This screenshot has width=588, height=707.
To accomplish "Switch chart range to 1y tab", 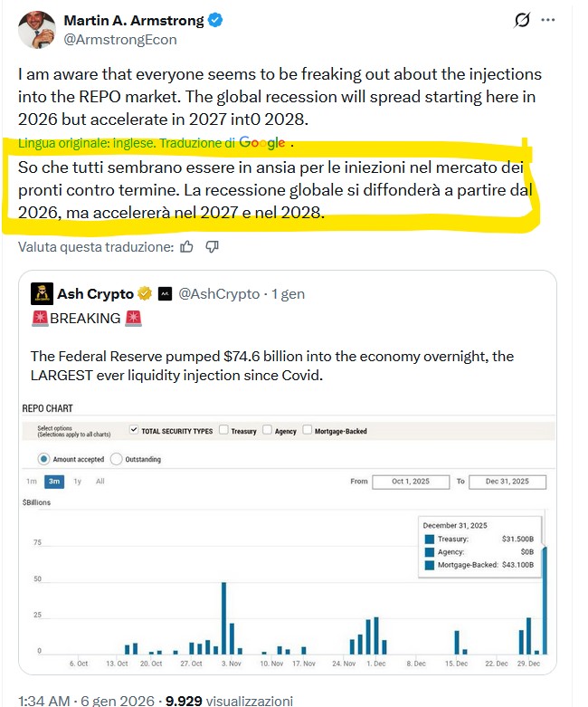I will [x=78, y=482].
